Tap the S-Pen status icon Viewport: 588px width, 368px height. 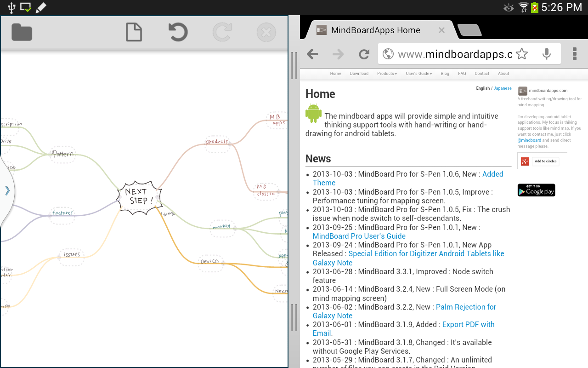[41, 7]
